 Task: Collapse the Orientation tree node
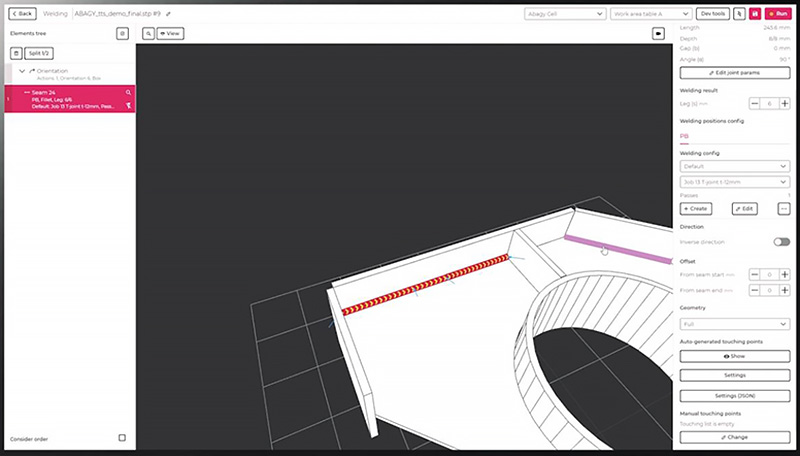[x=21, y=71]
